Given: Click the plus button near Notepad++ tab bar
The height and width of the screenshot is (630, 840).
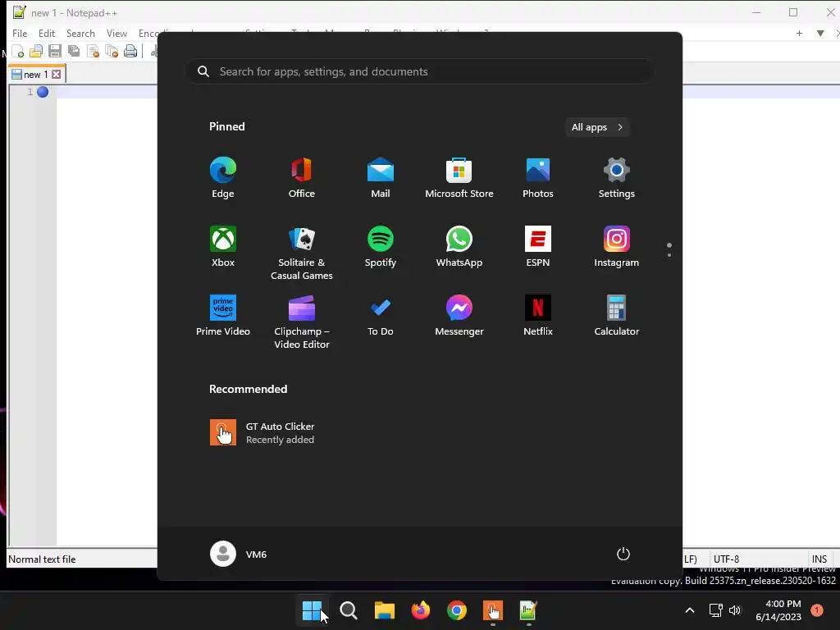Looking at the screenshot, I should click(x=799, y=33).
